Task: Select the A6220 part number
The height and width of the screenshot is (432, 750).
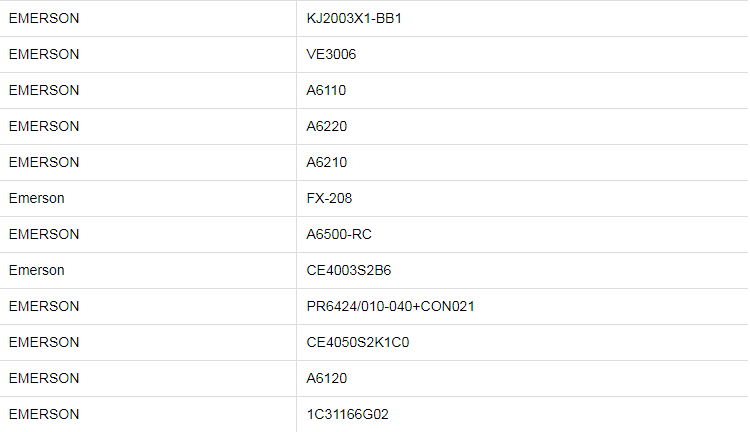Action: click(x=327, y=126)
